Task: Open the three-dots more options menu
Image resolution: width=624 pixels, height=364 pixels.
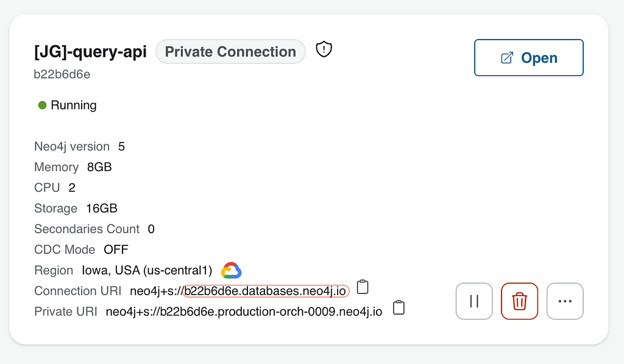Action: pos(565,301)
